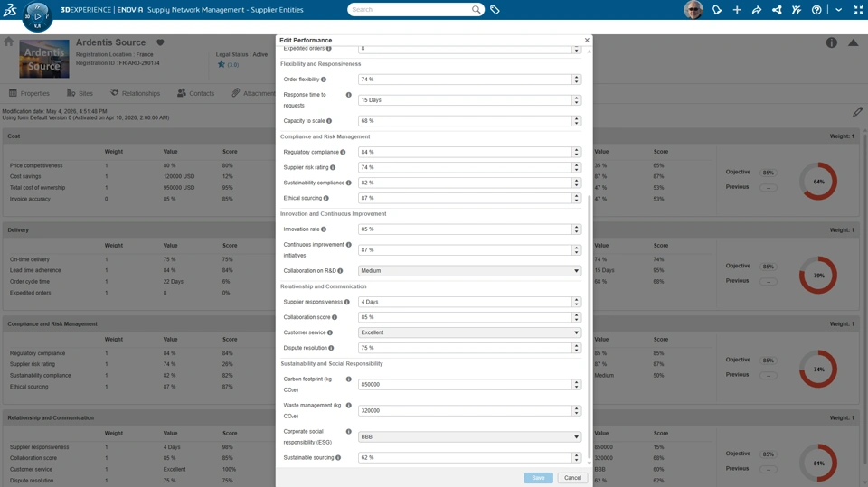Click the pencil edit icon
Screen dimensions: 868x487
tap(857, 112)
